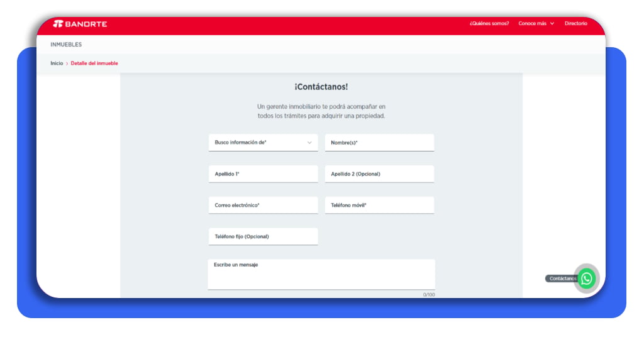
Task: Select the INMUEBLES menu item
Action: point(66,45)
